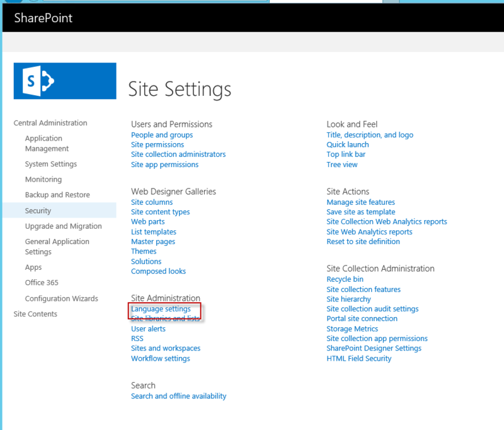Open Application Management in the sidebar
The width and height of the screenshot is (504, 430).
pos(47,144)
